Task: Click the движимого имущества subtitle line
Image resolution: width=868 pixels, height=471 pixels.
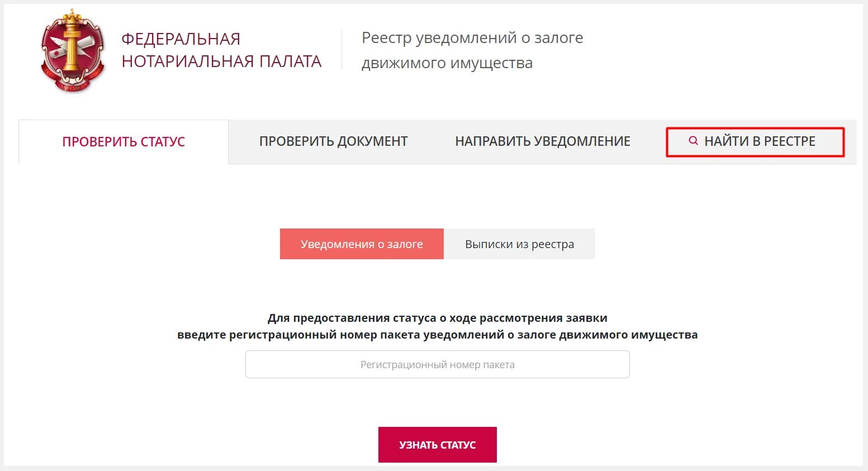Action: point(447,63)
